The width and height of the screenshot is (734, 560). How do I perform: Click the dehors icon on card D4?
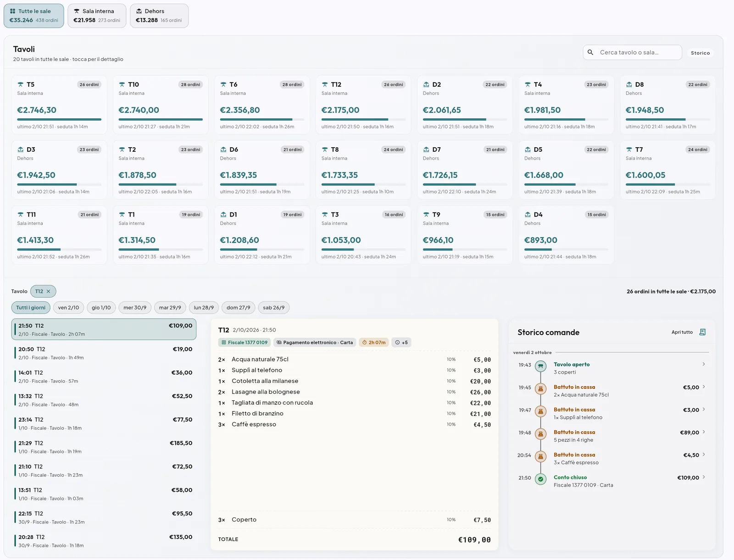[x=528, y=215]
